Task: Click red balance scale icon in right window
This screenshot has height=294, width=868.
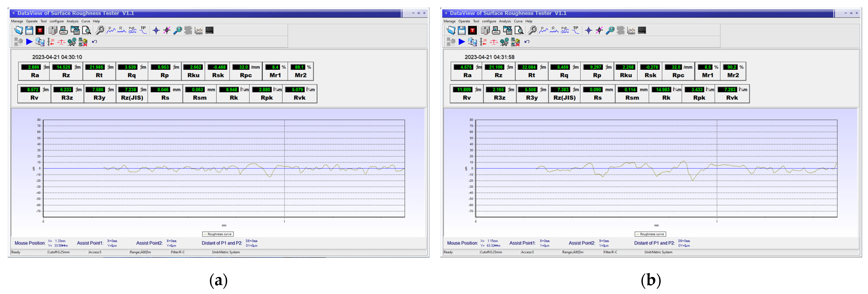Action: [x=494, y=42]
